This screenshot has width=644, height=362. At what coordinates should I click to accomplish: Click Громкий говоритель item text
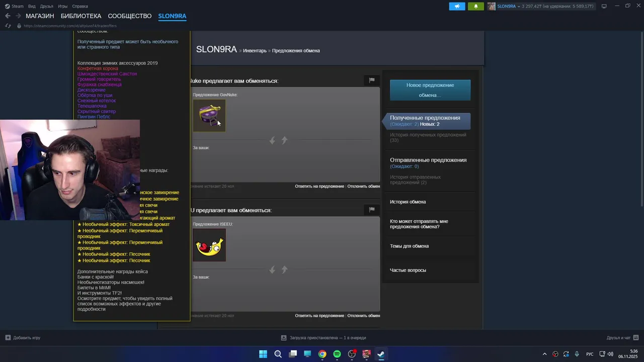tap(99, 79)
